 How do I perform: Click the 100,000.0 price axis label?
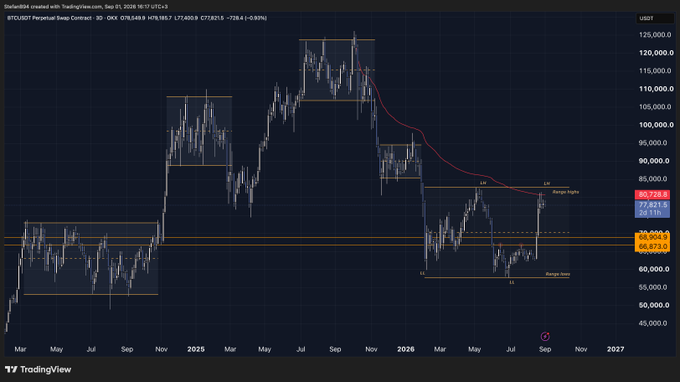656,125
